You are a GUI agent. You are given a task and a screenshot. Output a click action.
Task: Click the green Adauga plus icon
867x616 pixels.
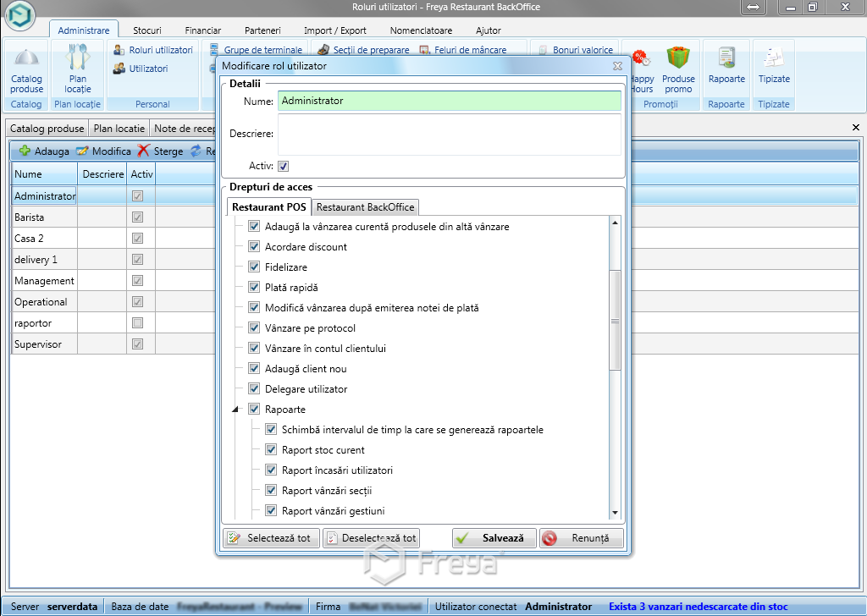(25, 151)
